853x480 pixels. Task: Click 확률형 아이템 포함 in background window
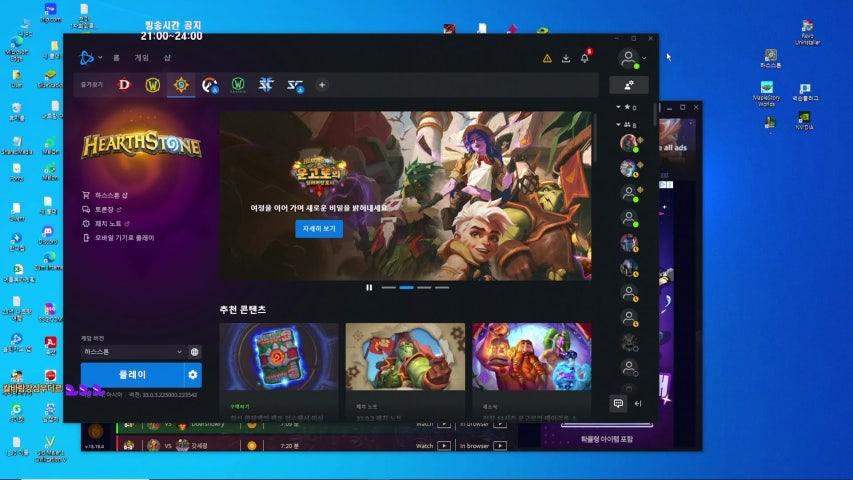pos(607,439)
